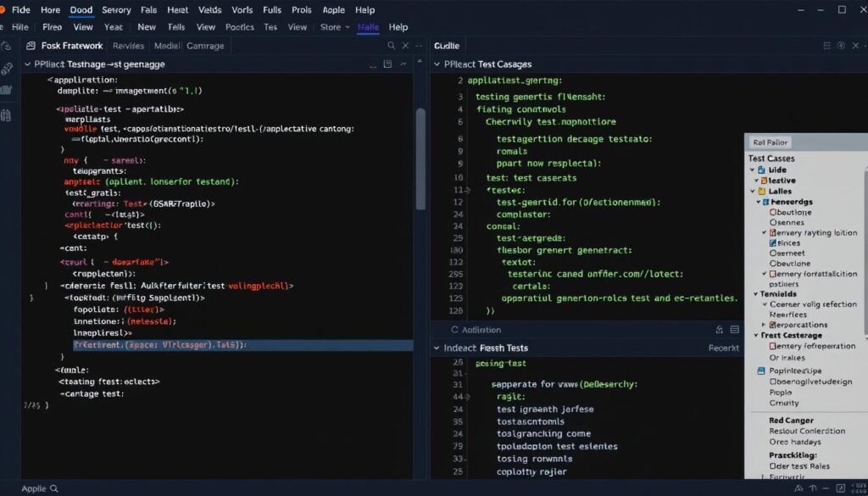The height and width of the screenshot is (496, 868).
Task: Click the circular download icon in the Cudlie tab bar
Action: point(842,46)
